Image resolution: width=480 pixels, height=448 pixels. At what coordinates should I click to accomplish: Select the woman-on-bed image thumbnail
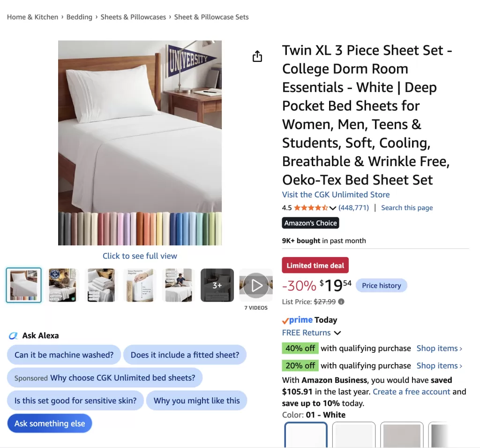pos(62,285)
